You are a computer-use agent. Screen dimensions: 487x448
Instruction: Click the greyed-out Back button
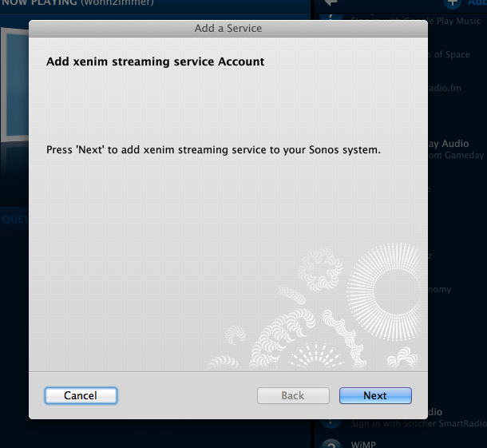click(x=293, y=395)
